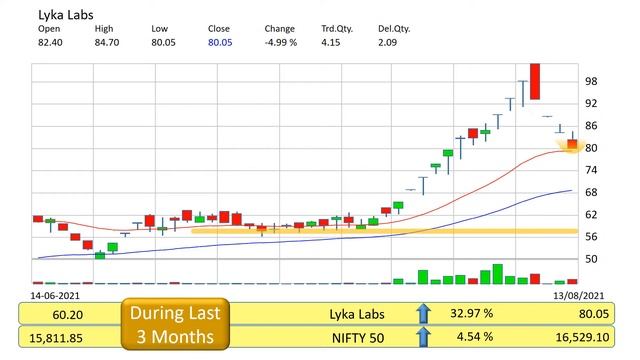Screen dimensions: 640x360
Task: Click the 50 price axis label
Action: (x=591, y=259)
